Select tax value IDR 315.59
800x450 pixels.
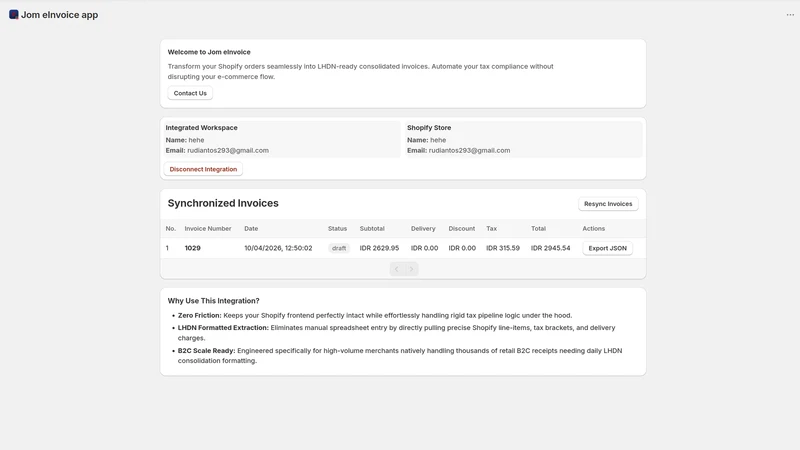tap(503, 248)
